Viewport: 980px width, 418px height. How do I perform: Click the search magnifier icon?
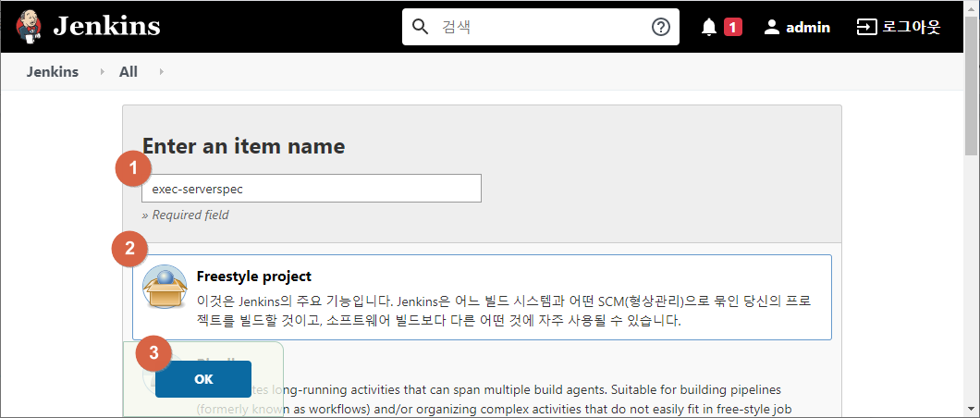421,27
